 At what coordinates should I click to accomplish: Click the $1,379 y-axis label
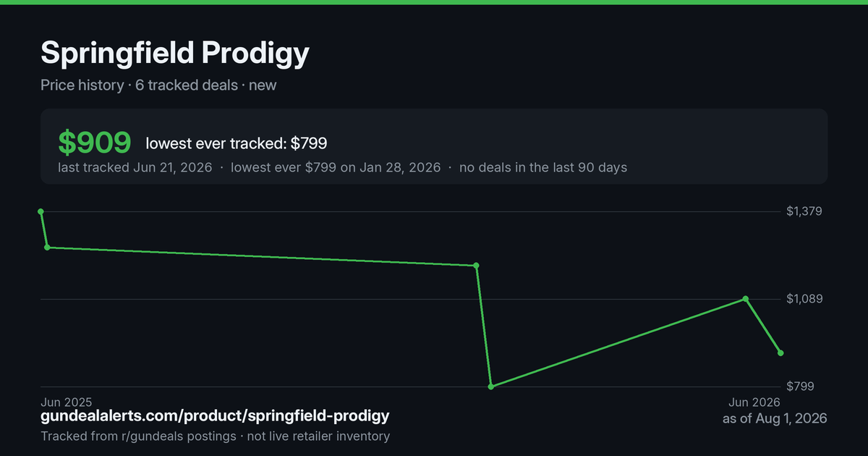[x=804, y=211]
